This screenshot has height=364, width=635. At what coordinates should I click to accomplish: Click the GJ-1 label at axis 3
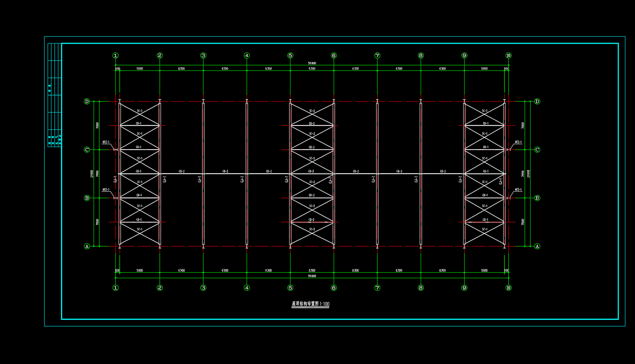click(200, 179)
